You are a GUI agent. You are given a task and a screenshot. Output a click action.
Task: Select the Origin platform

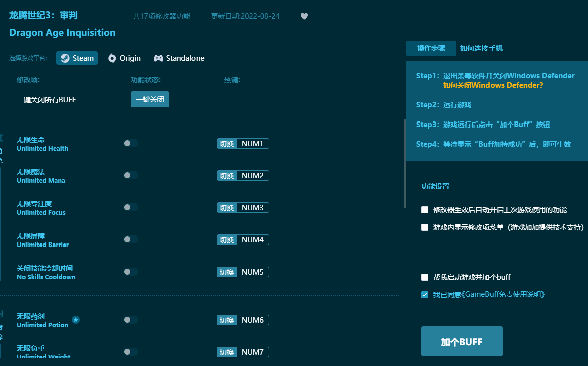click(x=124, y=58)
